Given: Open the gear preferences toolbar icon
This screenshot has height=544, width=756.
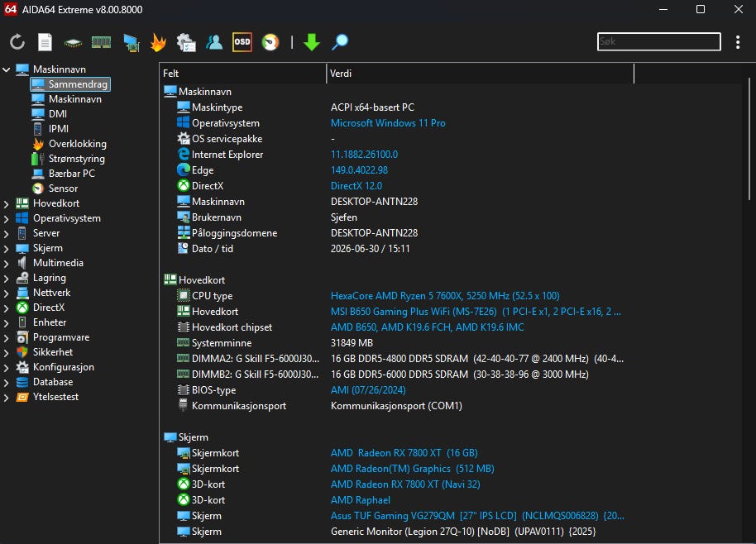Looking at the screenshot, I should pyautogui.click(x=186, y=42).
